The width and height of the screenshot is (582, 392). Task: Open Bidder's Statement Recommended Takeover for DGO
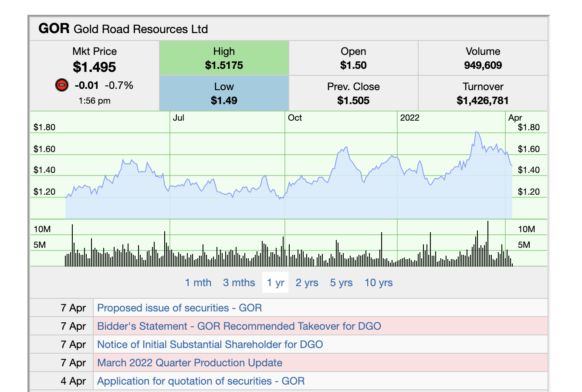[x=239, y=326]
